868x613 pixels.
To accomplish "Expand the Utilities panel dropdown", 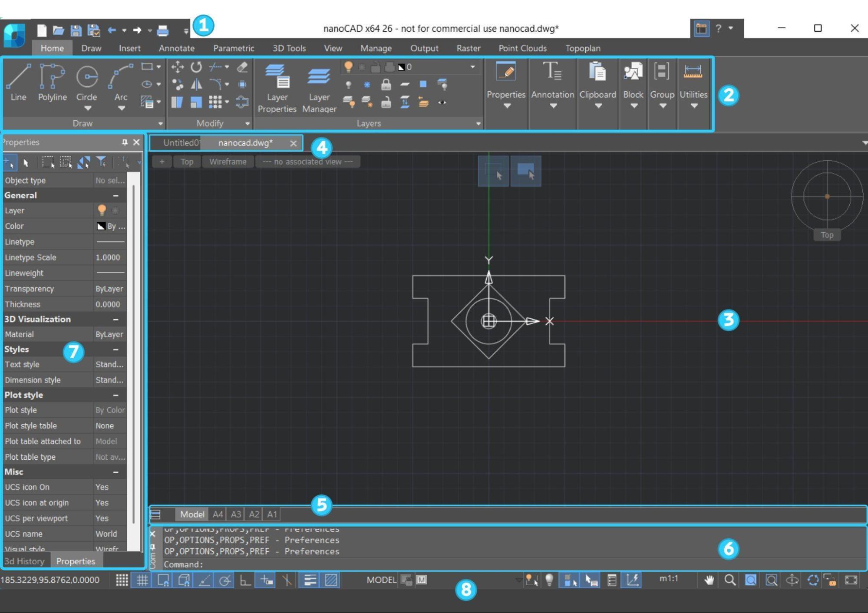I will point(694,106).
